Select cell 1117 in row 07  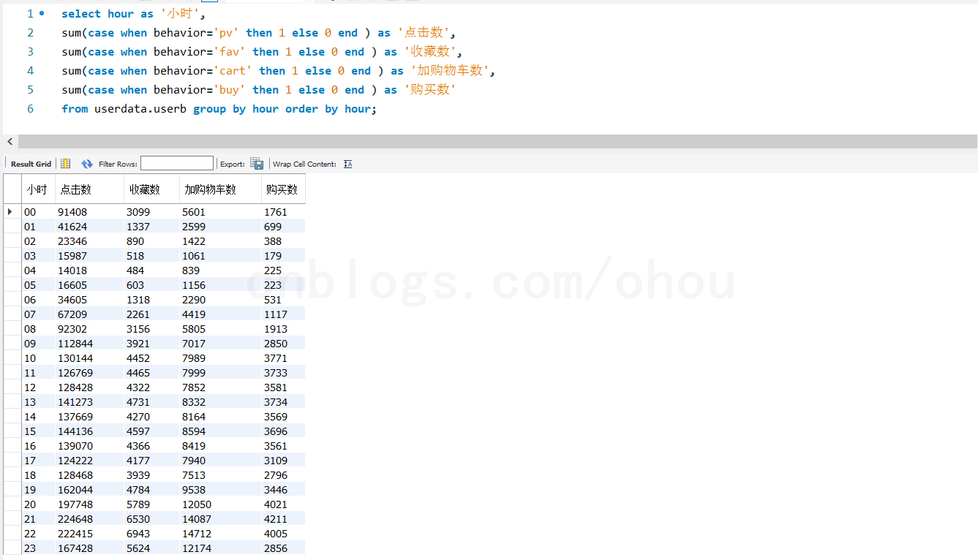point(283,314)
